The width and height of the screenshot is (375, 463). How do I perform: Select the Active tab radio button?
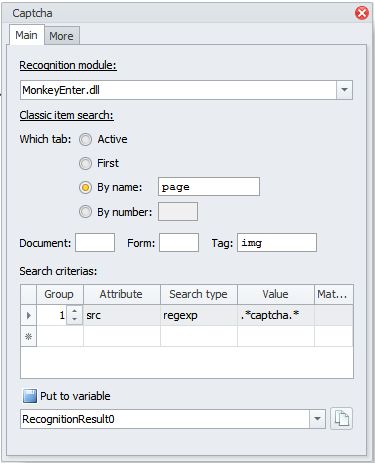tap(85, 139)
